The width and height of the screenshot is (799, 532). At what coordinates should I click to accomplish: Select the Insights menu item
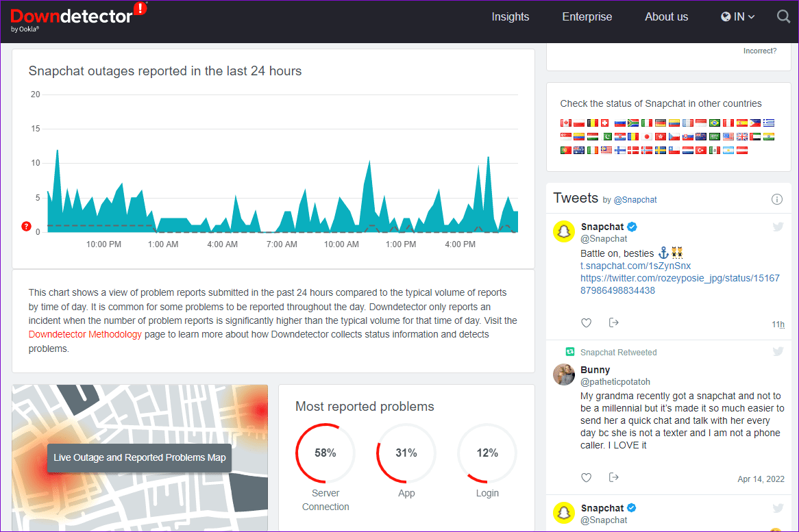click(x=510, y=16)
